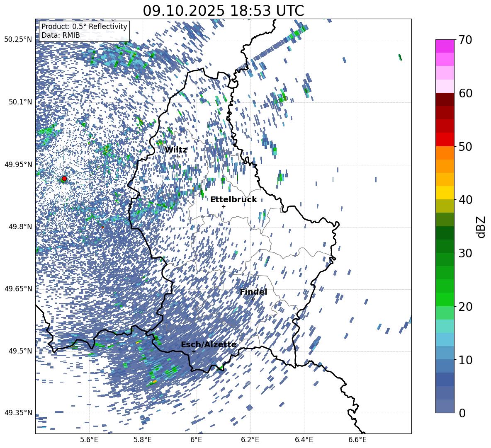Click the 49.35°N latitude label
The image size is (491, 448).
pos(18,413)
